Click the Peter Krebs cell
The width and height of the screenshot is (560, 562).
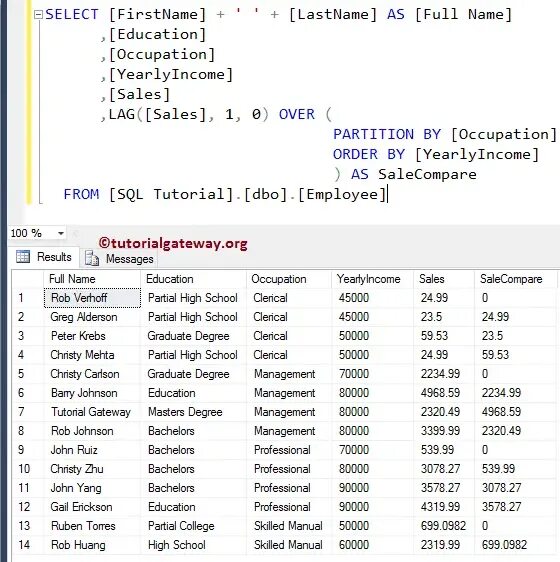[x=92, y=336]
